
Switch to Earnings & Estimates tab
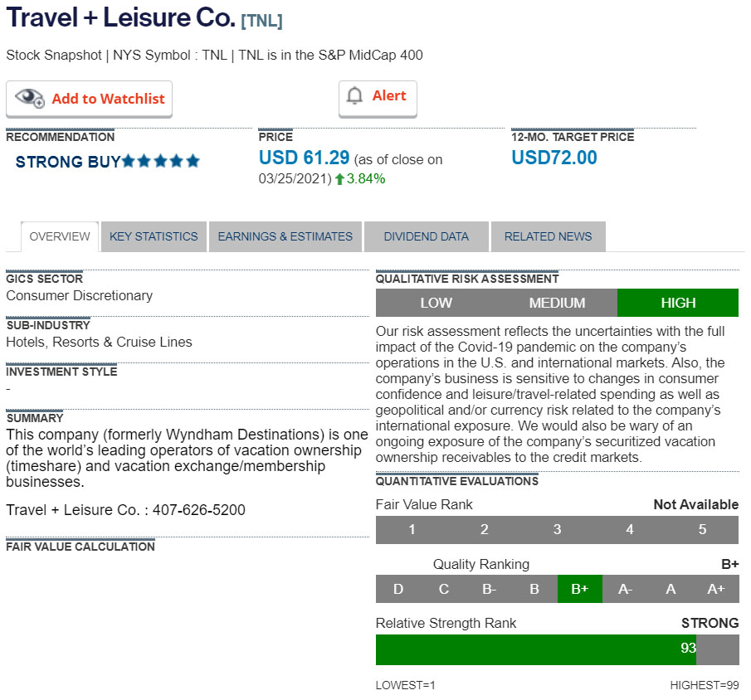point(285,236)
